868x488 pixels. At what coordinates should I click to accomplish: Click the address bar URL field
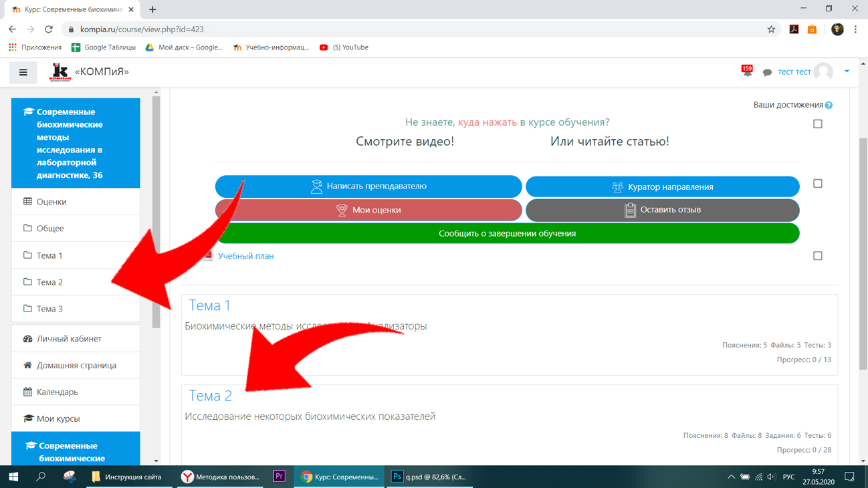(x=421, y=29)
